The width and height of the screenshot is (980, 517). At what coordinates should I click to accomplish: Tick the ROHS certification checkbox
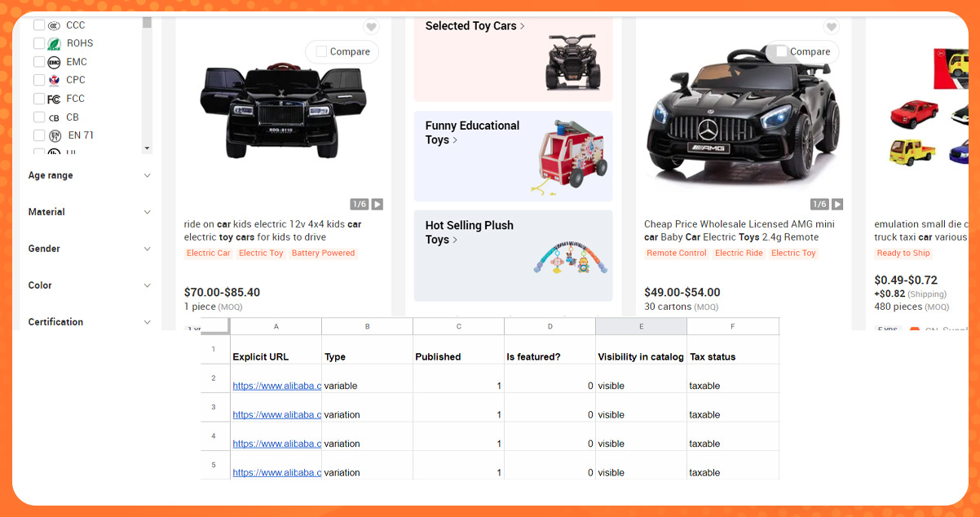point(39,43)
